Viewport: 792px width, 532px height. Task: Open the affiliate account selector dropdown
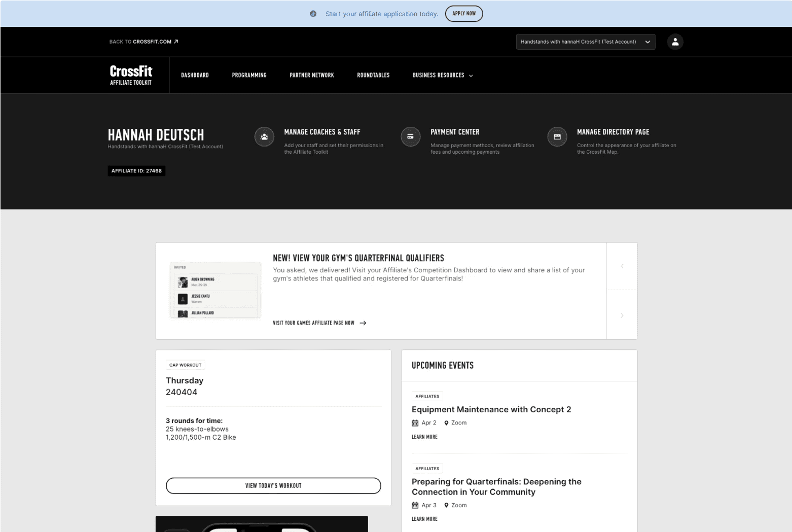(x=586, y=42)
